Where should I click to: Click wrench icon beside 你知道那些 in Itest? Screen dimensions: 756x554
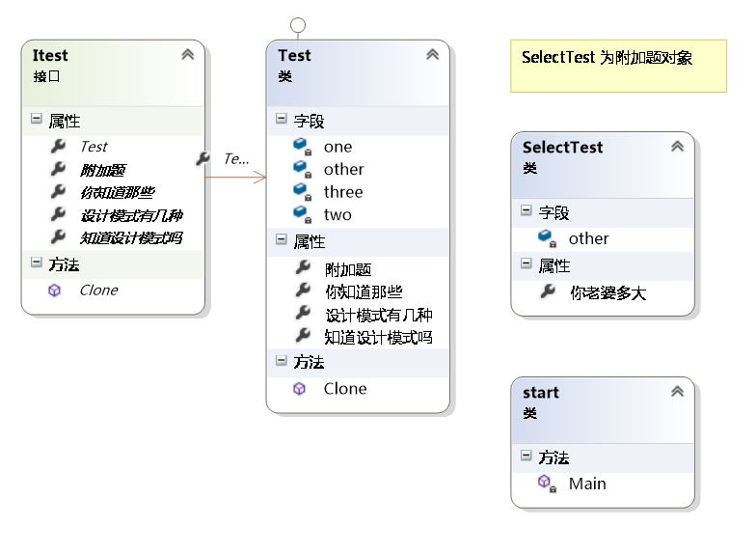[58, 191]
